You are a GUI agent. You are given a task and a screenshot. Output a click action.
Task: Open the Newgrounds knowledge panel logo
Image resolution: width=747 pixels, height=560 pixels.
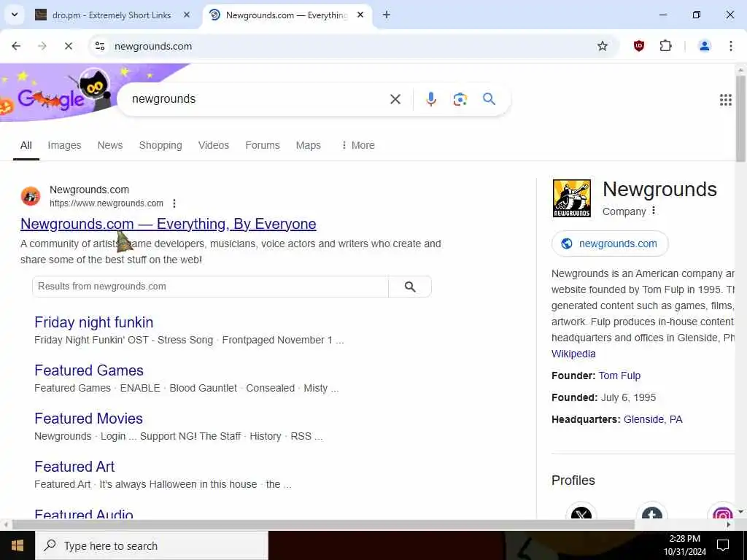click(x=571, y=198)
